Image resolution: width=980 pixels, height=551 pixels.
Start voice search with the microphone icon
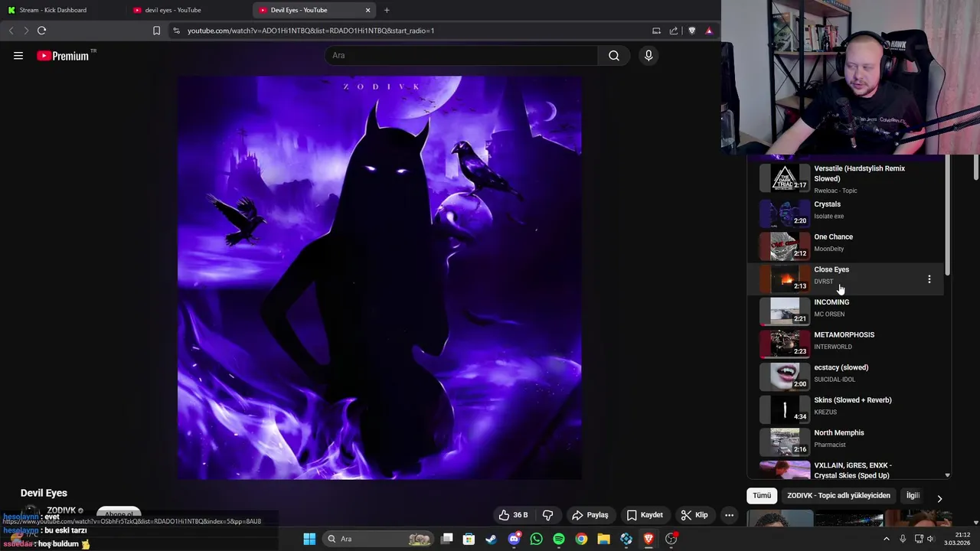[x=648, y=55]
